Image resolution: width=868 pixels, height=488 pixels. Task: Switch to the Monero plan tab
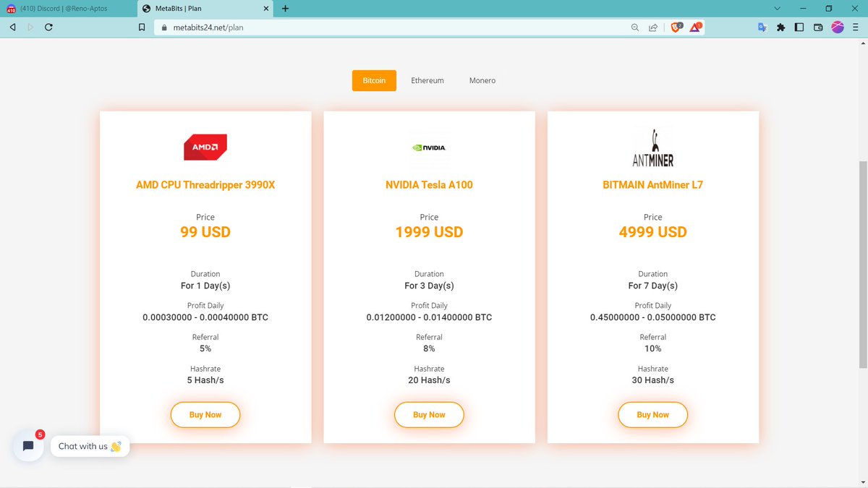pyautogui.click(x=482, y=80)
